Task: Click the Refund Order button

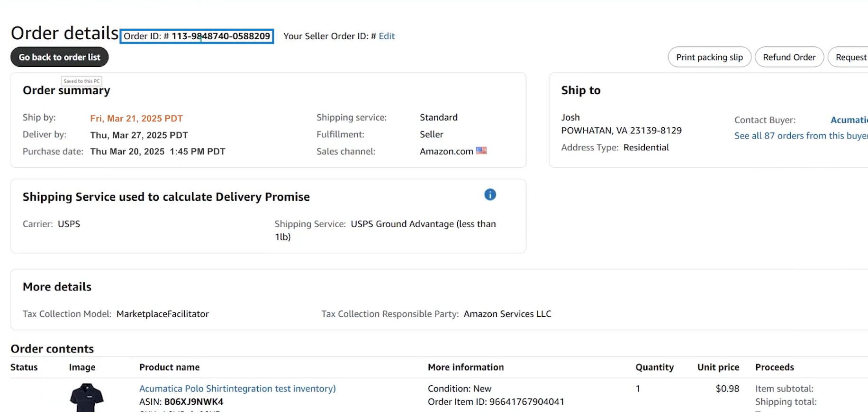Action: coord(789,57)
